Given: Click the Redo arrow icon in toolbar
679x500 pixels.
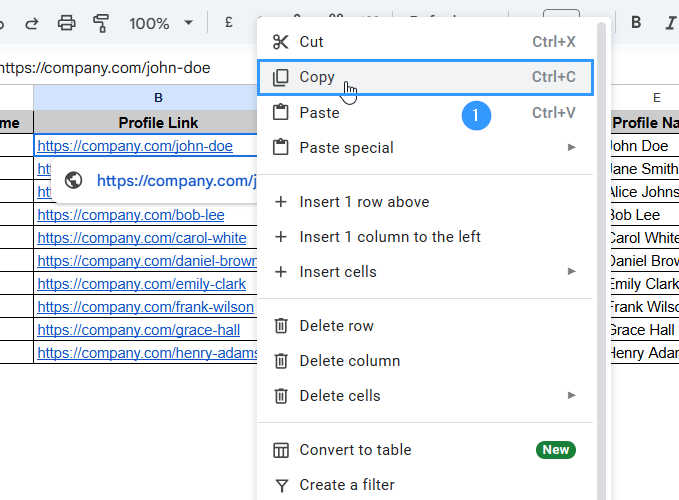Looking at the screenshot, I should click(x=32, y=23).
